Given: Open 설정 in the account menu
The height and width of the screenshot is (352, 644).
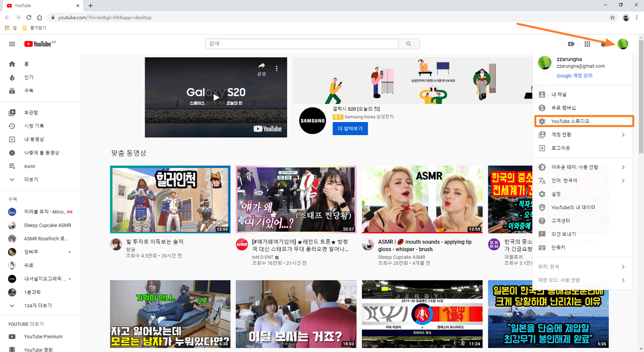Looking at the screenshot, I should (x=582, y=194).
